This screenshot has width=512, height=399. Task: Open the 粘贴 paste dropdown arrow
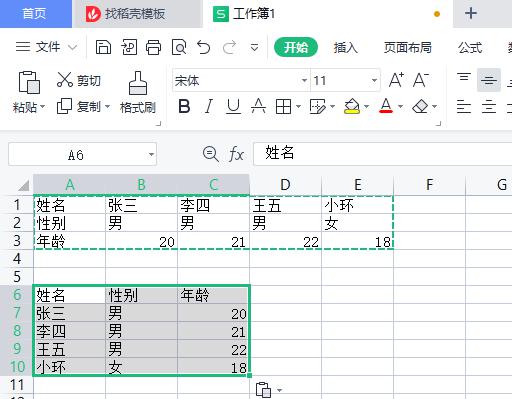pos(43,107)
